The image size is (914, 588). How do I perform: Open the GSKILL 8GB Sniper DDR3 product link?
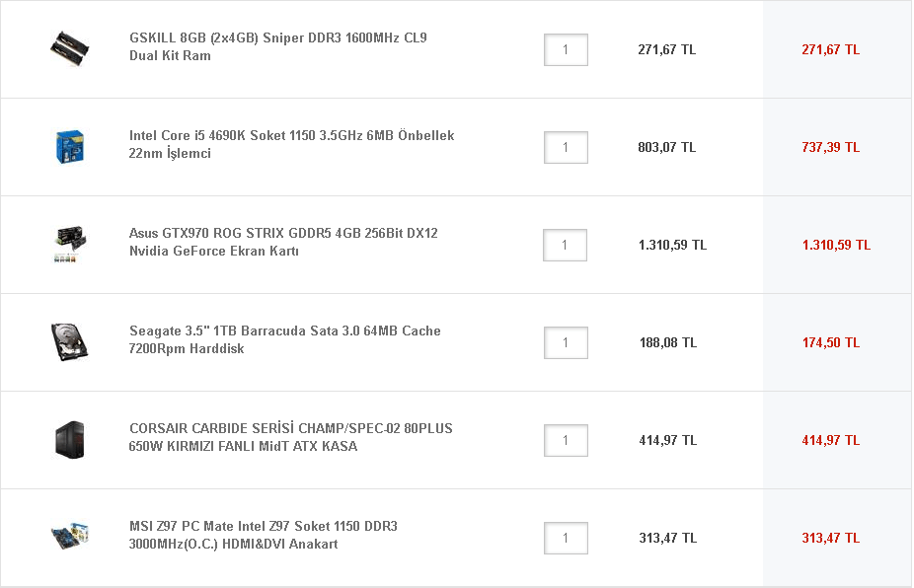(277, 46)
